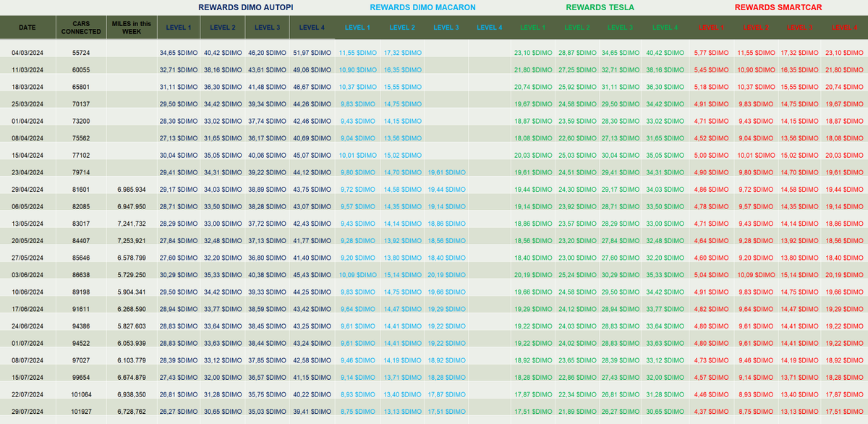Select the REWARDS TESLA heading
This screenshot has width=868, height=424.
[600, 7]
